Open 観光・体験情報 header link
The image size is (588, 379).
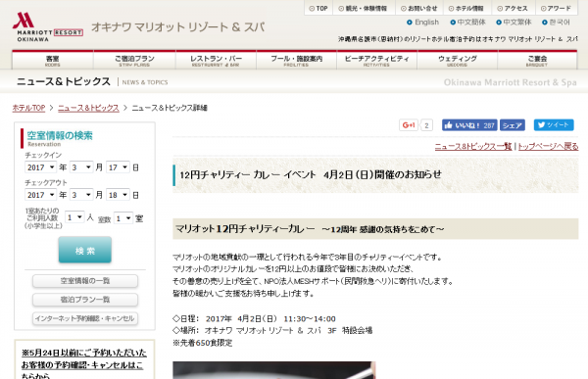pyautogui.click(x=363, y=8)
